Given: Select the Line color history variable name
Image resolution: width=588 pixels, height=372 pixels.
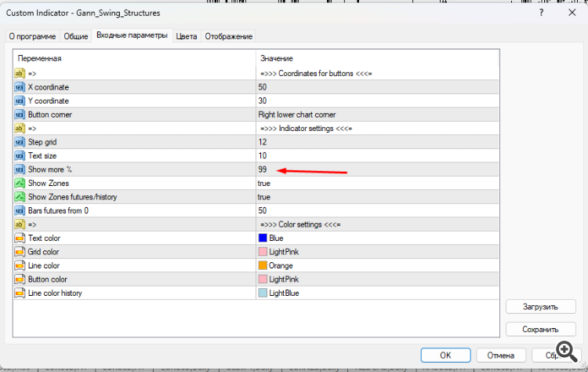Looking at the screenshot, I should 55,294.
